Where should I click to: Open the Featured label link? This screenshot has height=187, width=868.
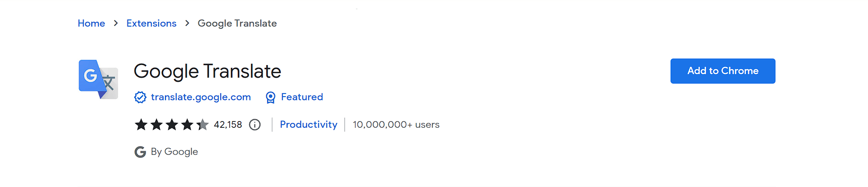coord(302,97)
